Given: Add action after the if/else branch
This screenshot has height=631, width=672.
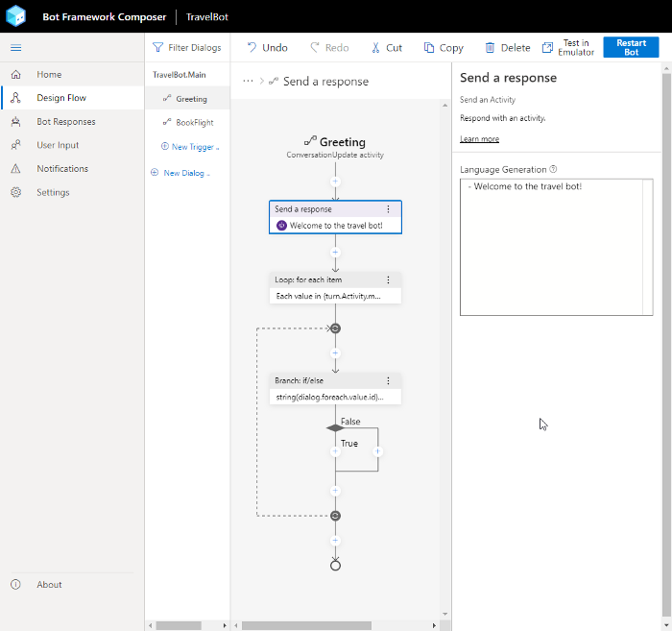Looking at the screenshot, I should click(335, 491).
